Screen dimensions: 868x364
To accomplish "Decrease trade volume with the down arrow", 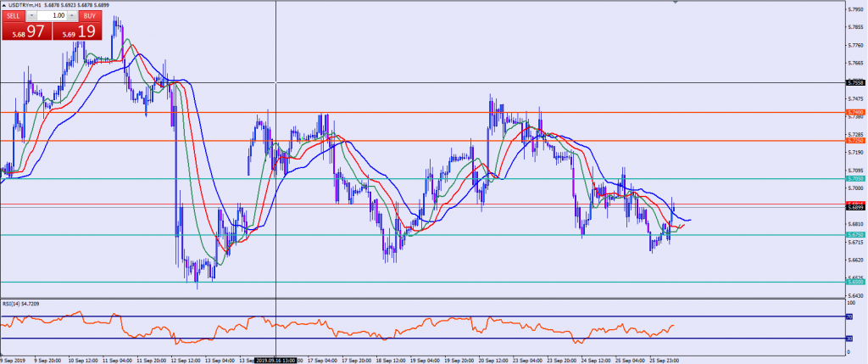I will click(x=32, y=16).
